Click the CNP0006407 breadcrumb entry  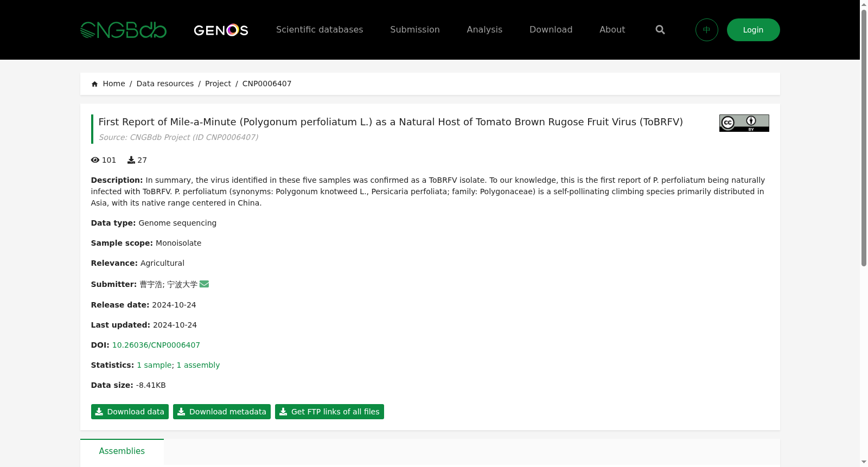[267, 84]
